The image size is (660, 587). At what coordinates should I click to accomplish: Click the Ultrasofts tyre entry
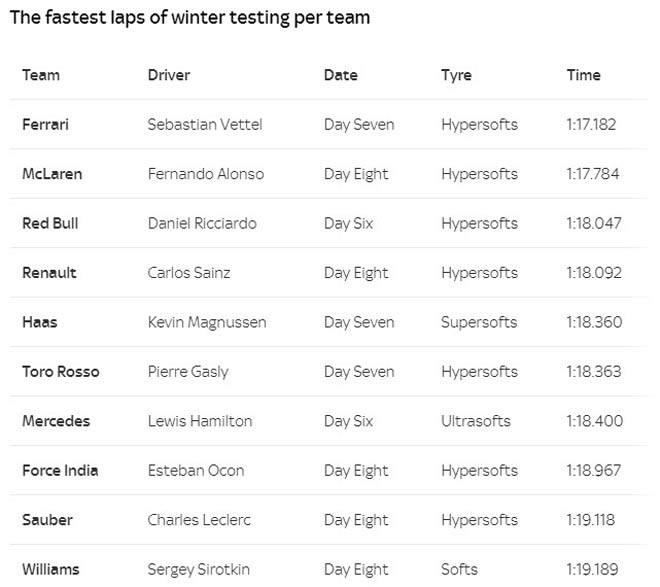pyautogui.click(x=476, y=421)
